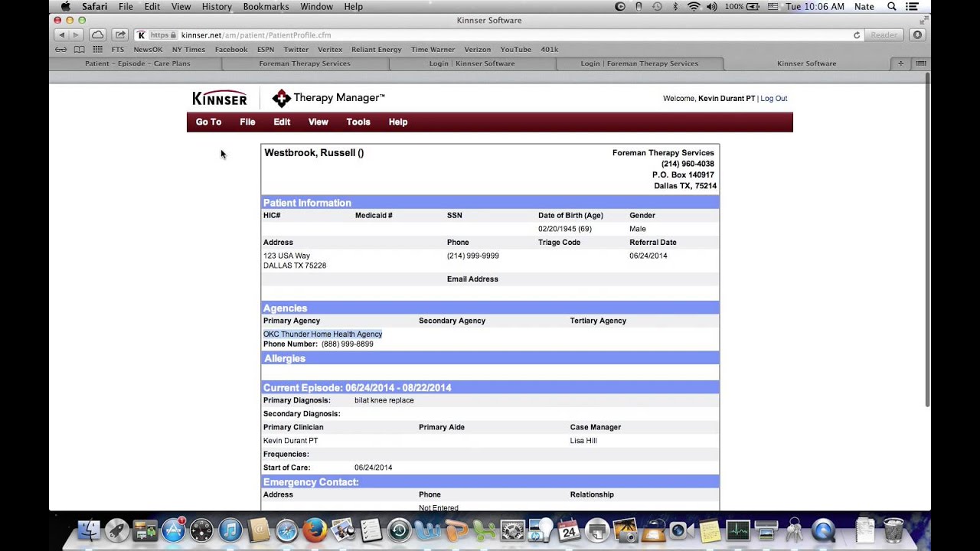980x551 pixels.
Task: Open the Window menu in menu bar
Action: coord(316,7)
